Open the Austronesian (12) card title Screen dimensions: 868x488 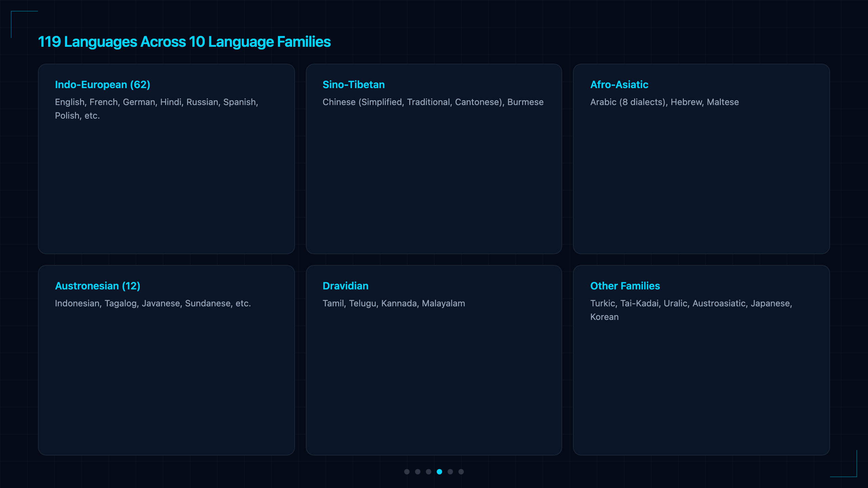pos(98,286)
